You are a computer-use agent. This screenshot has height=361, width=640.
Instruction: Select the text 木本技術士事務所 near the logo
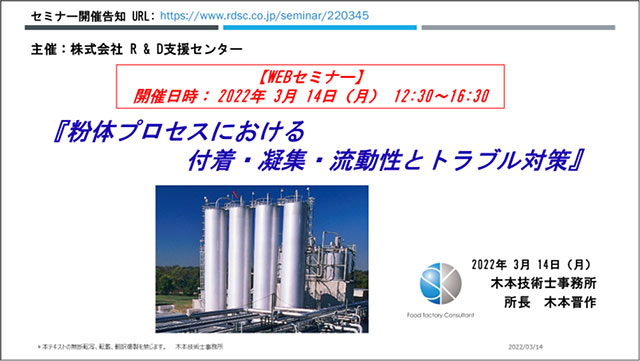click(x=543, y=283)
